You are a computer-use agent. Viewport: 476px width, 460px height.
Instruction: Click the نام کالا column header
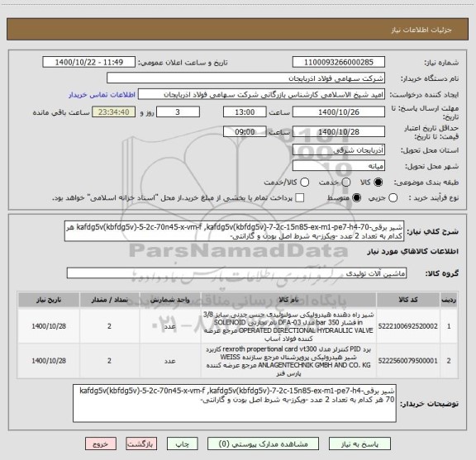(x=288, y=300)
